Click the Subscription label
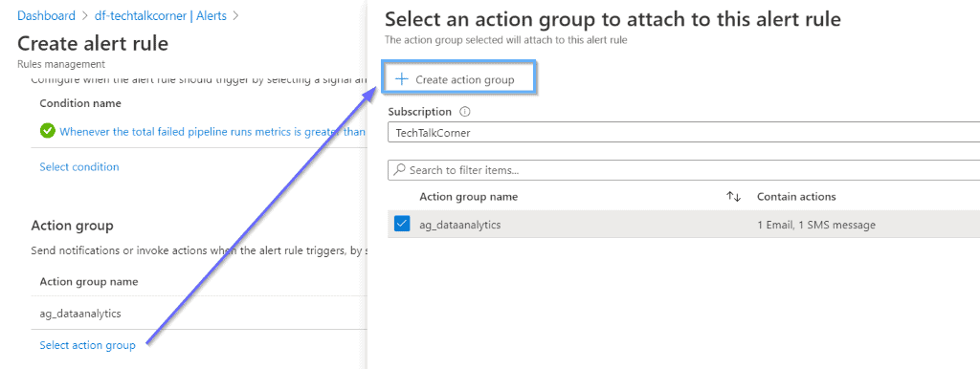The height and width of the screenshot is (369, 980). tap(419, 112)
